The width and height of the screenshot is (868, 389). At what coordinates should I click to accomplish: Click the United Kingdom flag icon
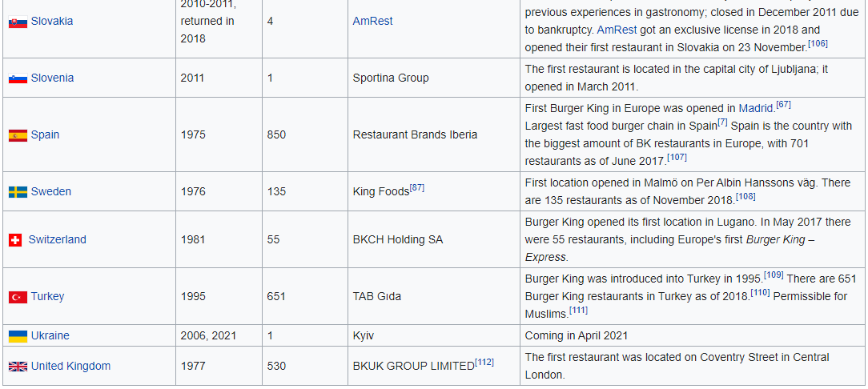click(x=18, y=367)
